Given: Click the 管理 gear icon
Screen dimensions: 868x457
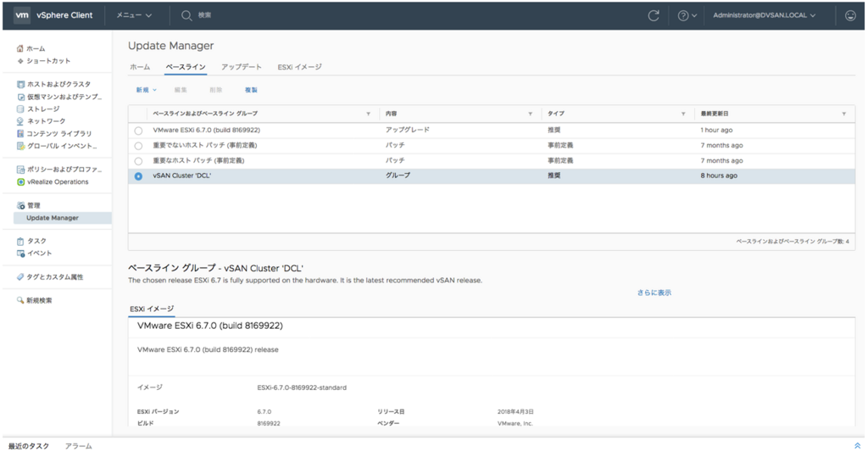Looking at the screenshot, I should pyautogui.click(x=20, y=205).
